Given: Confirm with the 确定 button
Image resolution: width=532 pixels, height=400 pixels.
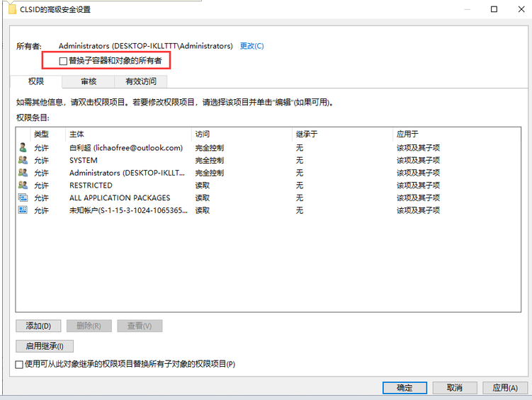Looking at the screenshot, I should pos(404,388).
